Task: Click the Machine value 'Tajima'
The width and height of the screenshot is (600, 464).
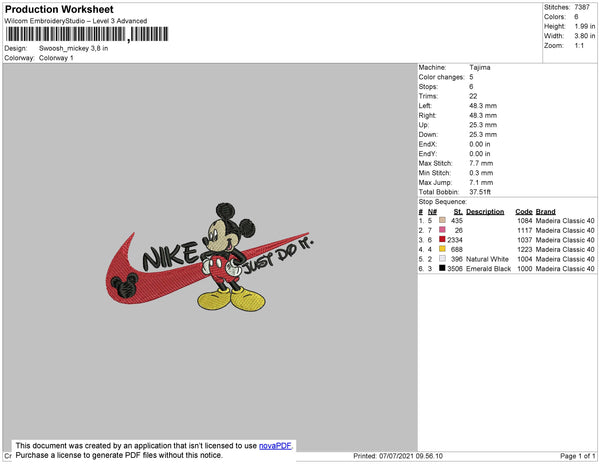Action: click(479, 67)
